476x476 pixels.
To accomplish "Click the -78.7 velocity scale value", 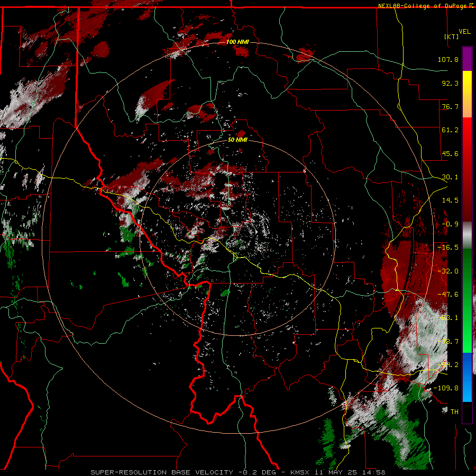I will [x=448, y=342].
